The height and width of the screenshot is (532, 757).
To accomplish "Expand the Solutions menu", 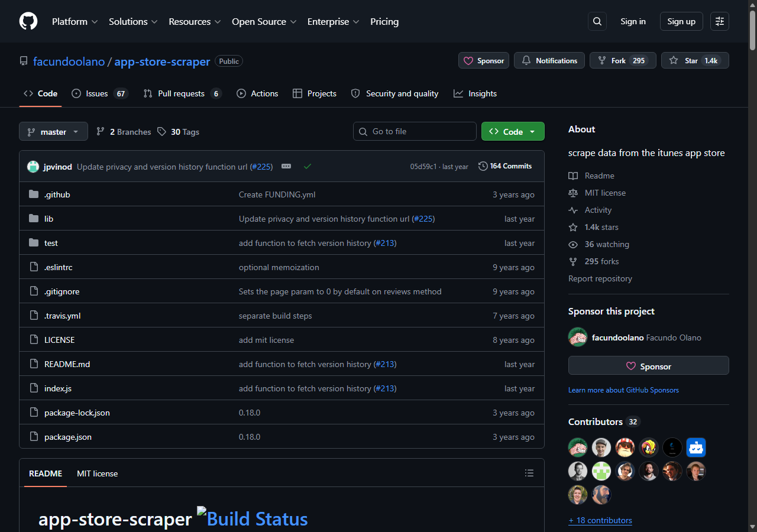I will coord(133,21).
